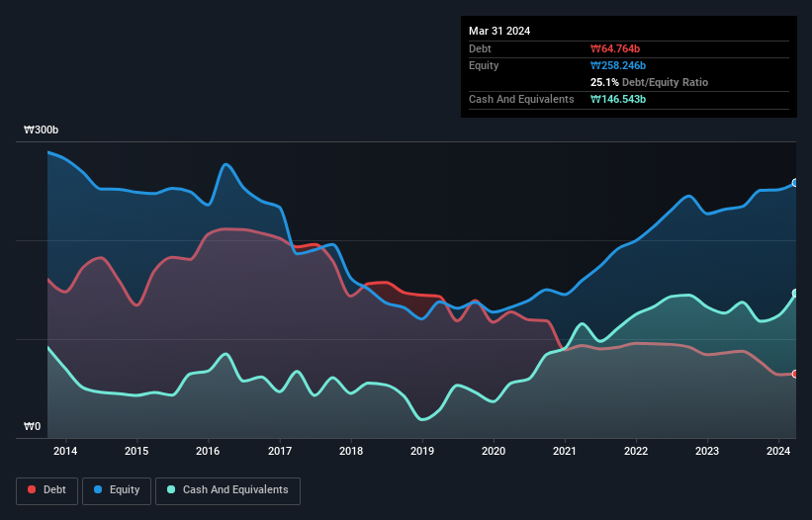Click the 2018 x-axis label

(x=351, y=451)
